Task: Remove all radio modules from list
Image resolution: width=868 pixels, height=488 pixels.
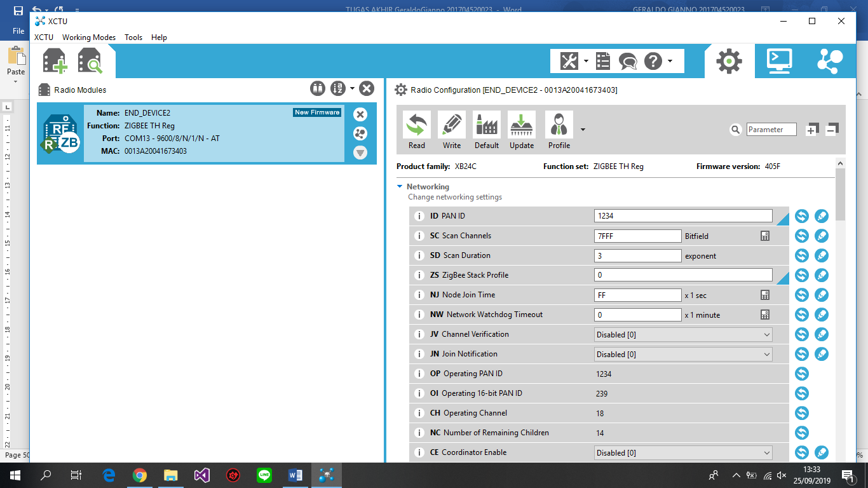Action: (x=367, y=88)
